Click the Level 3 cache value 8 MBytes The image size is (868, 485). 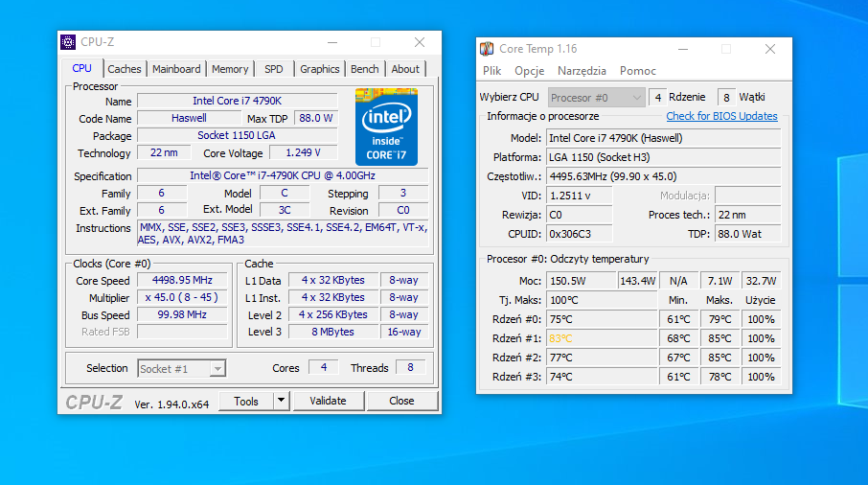pyautogui.click(x=332, y=332)
